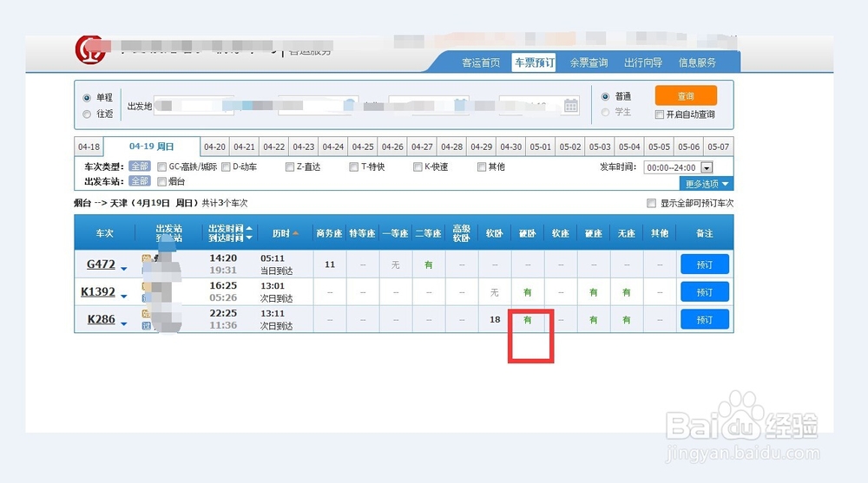The width and height of the screenshot is (868, 483).
Task: Open the 余票查询 nav tab
Action: click(589, 62)
